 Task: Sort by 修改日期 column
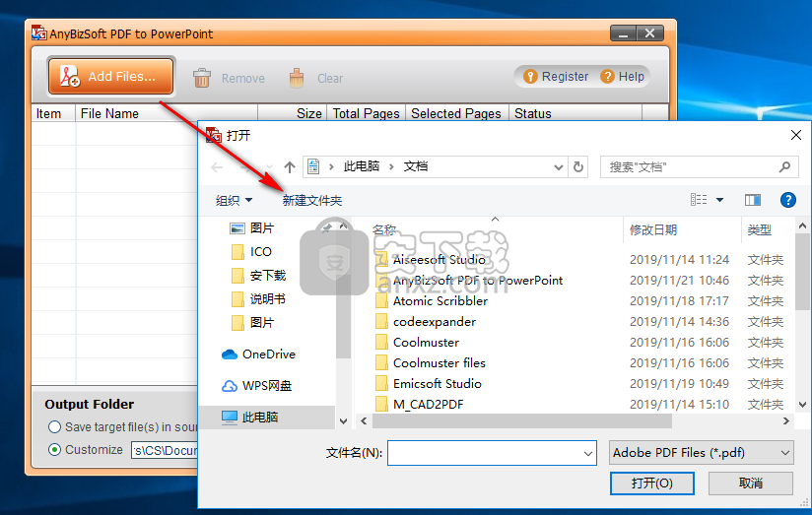coord(653,229)
